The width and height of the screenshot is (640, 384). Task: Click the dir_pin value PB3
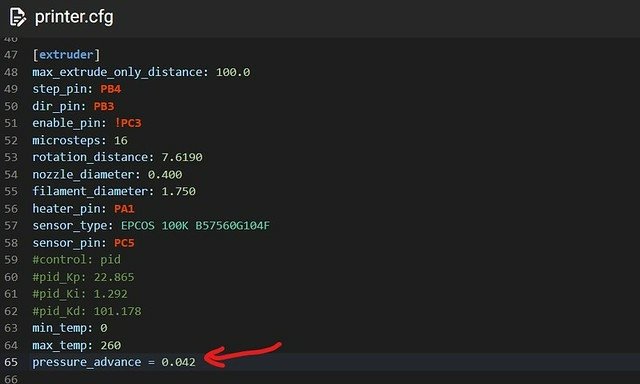click(x=104, y=106)
